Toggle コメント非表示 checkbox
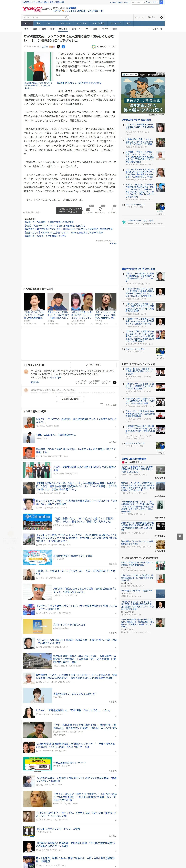 pos(102,405)
